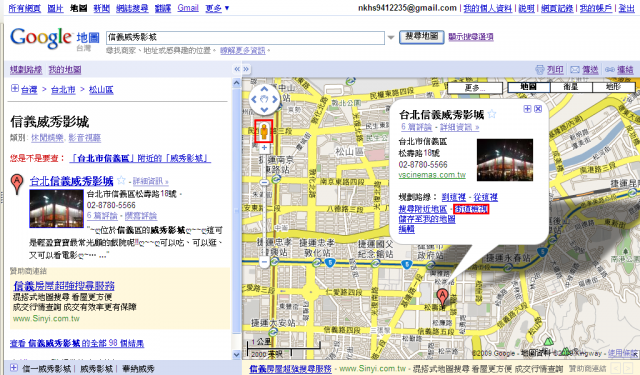Expand the 台灣 breadcrumb plus icon
The image size is (640, 375).
tap(14, 88)
